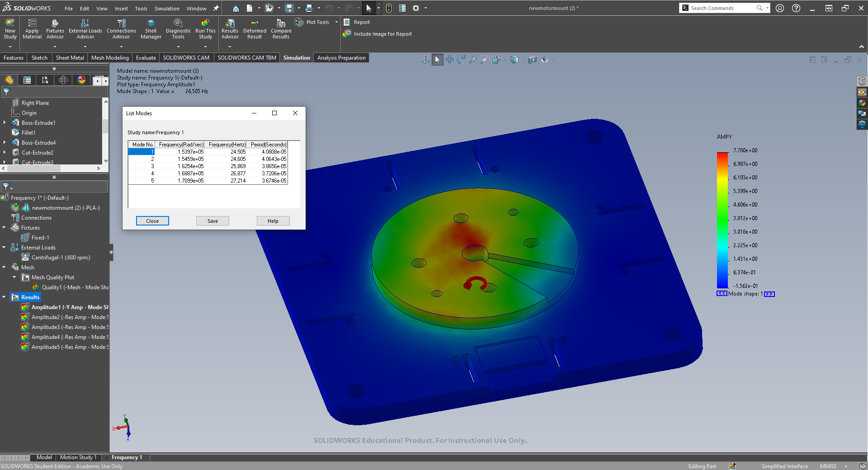Image resolution: width=868 pixels, height=470 pixels.
Task: Open the Options gear icon
Action: click(416, 8)
